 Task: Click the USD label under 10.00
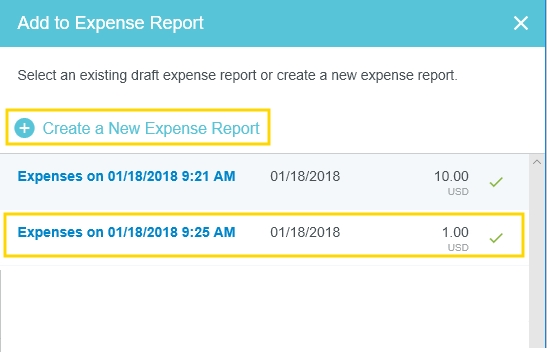(x=458, y=191)
